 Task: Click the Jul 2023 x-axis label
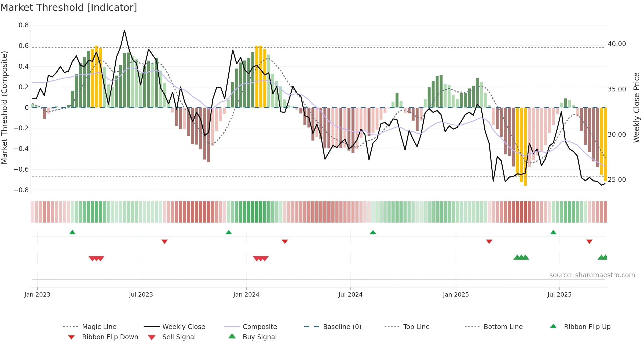click(141, 294)
